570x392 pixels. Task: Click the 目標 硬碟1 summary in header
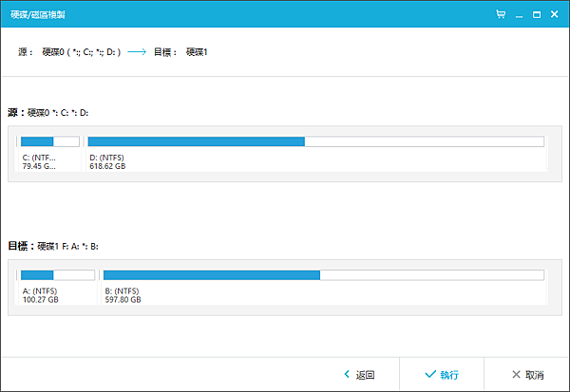[180, 51]
